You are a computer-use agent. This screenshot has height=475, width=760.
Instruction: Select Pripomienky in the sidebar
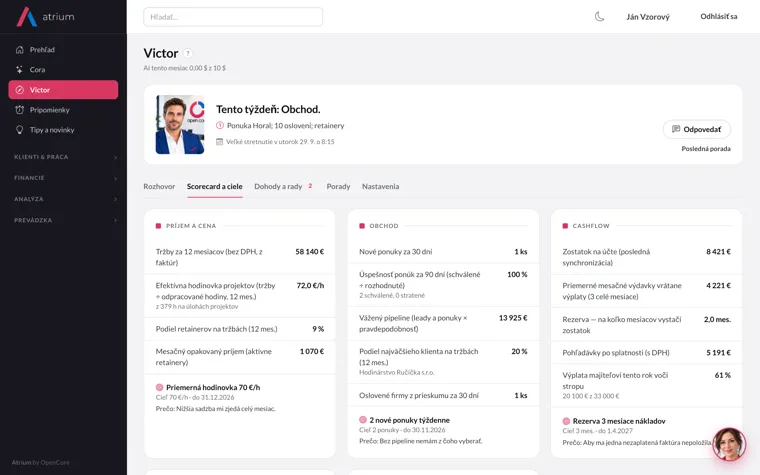coord(63,110)
